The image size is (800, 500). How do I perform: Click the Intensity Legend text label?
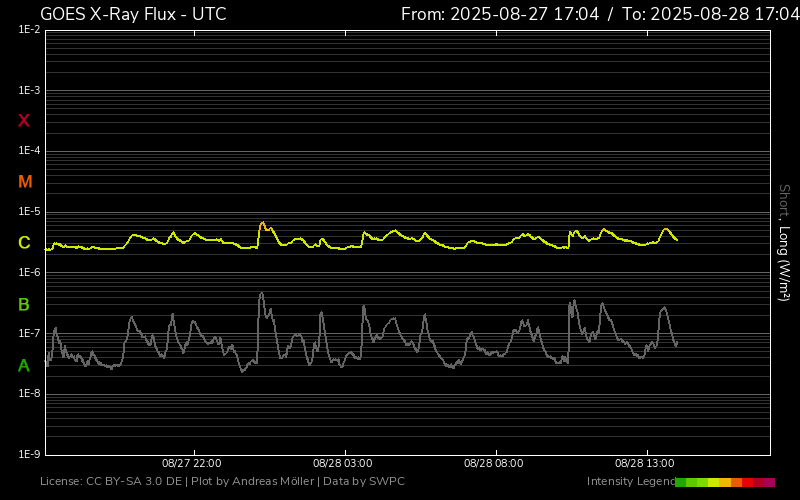pos(630,482)
